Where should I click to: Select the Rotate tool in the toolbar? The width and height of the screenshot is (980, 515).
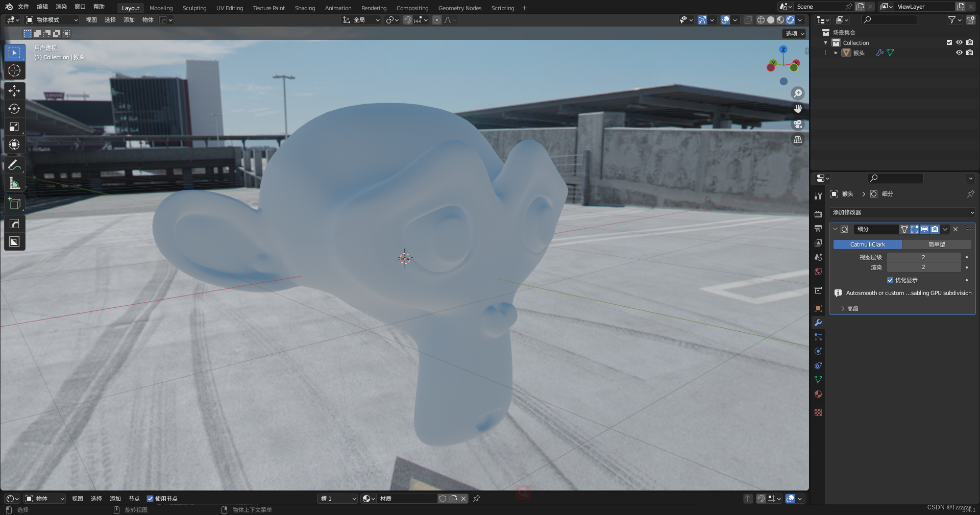[14, 109]
